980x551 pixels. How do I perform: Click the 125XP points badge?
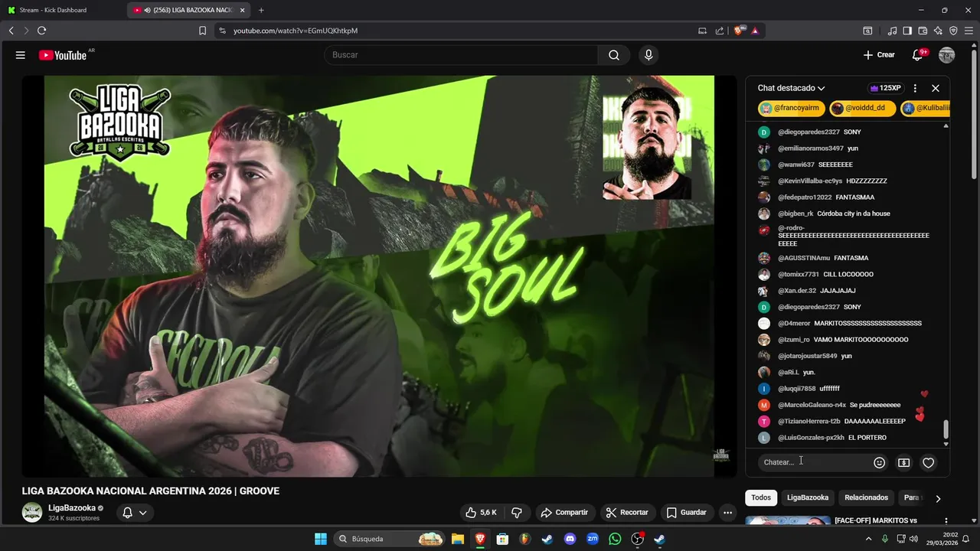click(885, 88)
